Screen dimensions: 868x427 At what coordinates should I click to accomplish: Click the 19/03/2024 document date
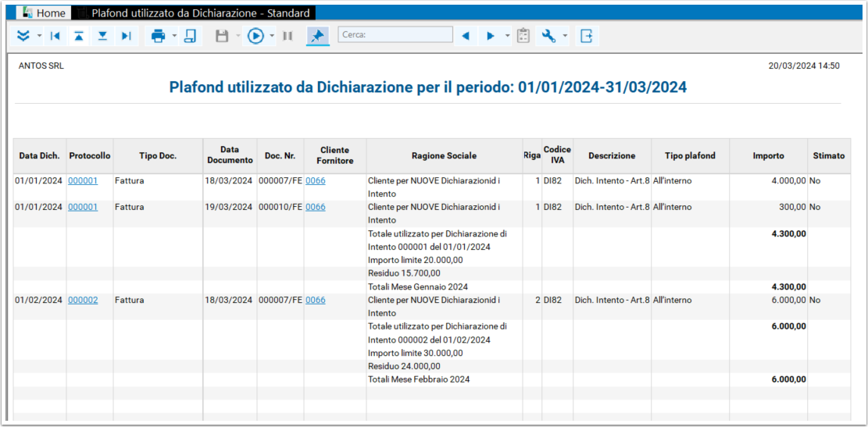pos(229,207)
